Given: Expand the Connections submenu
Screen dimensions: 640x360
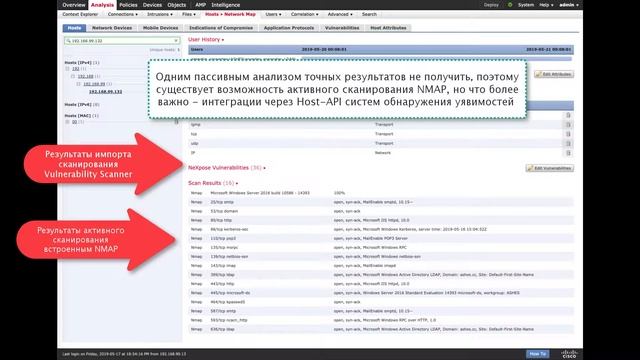Looking at the screenshot, I should [122, 14].
